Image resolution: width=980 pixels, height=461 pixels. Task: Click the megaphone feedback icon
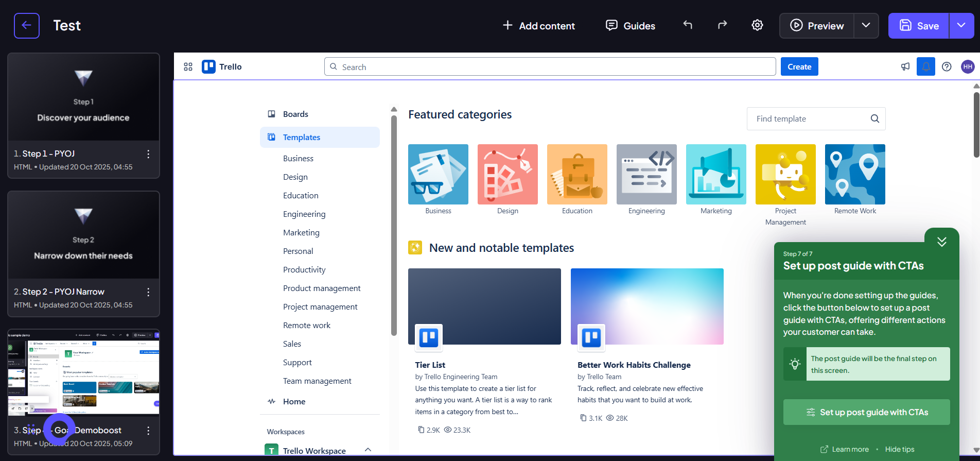coord(905,66)
